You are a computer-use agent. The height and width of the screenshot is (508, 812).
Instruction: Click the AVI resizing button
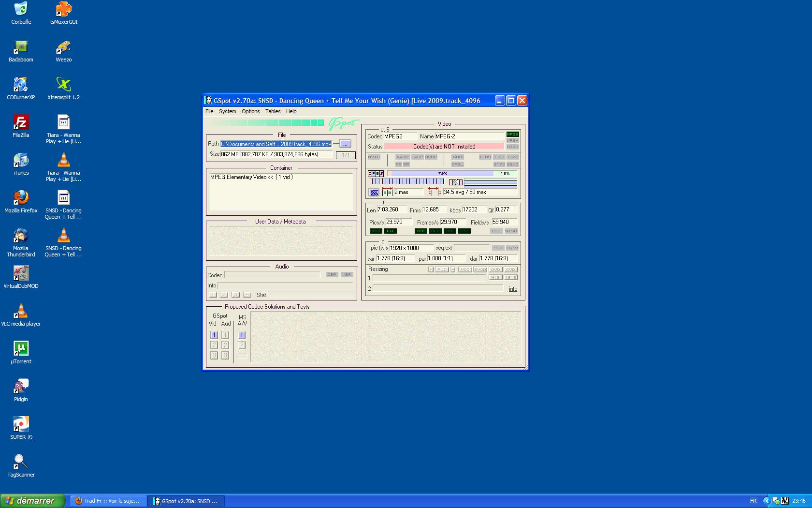coord(442,269)
